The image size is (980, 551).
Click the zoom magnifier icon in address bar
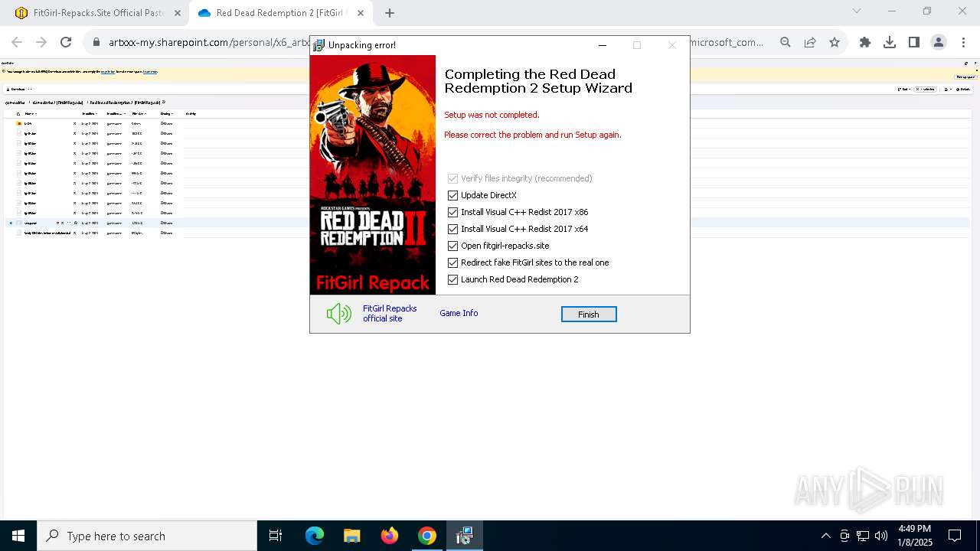786,43
